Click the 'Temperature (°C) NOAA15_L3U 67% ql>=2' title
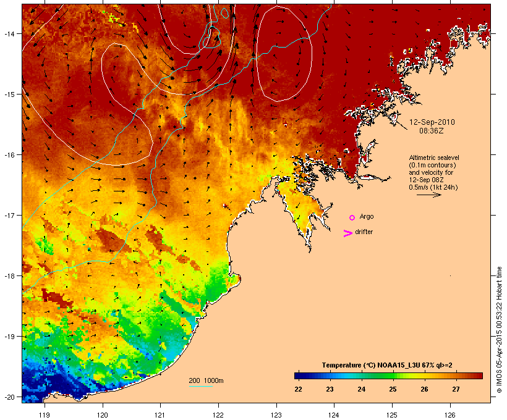Screen dimensions: 507x420 click(x=387, y=365)
